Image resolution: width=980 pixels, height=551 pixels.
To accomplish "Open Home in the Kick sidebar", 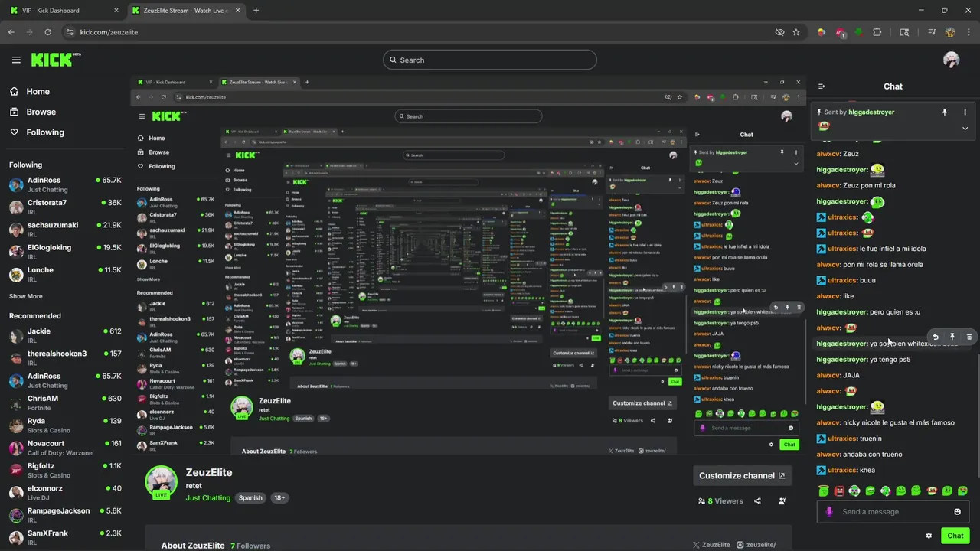I will [x=30, y=91].
